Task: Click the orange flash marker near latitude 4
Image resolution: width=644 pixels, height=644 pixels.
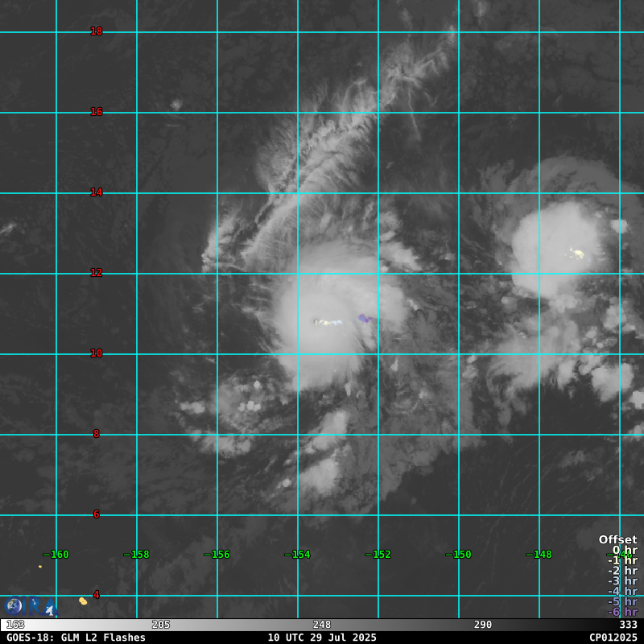Action: 82,601
